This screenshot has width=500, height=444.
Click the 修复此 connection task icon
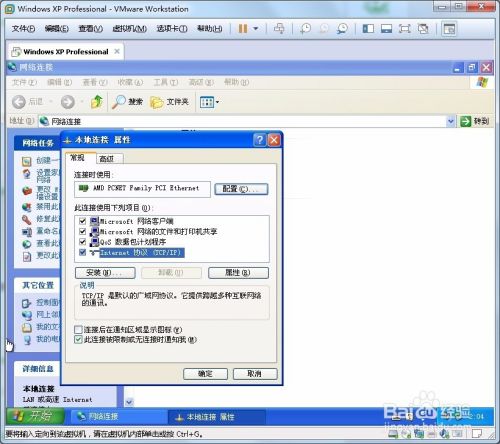[x=27, y=219]
